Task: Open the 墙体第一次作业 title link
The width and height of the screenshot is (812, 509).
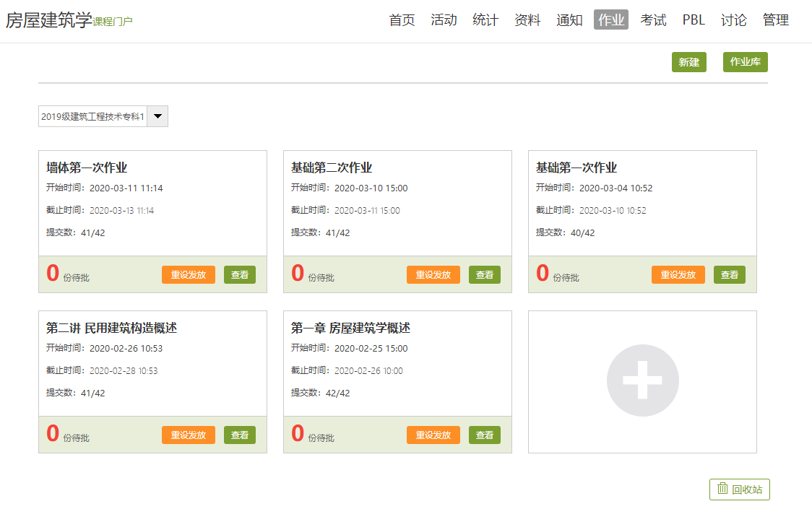Action: (87, 168)
